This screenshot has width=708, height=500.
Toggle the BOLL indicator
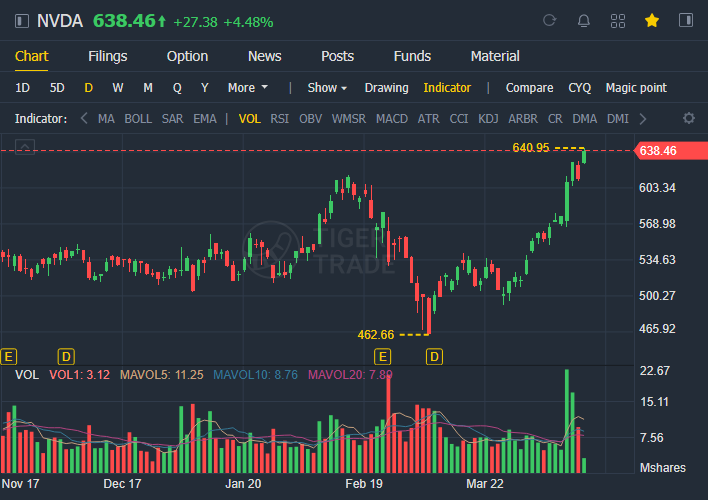138,119
